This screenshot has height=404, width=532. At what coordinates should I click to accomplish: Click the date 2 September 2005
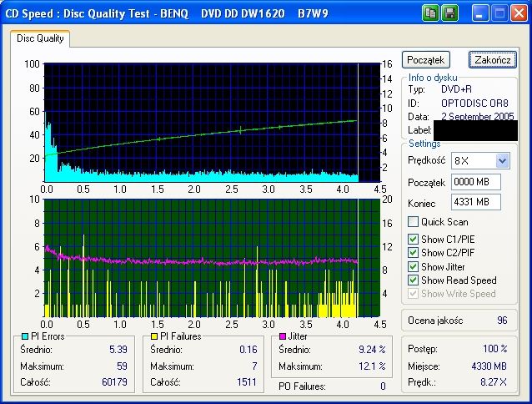point(477,117)
